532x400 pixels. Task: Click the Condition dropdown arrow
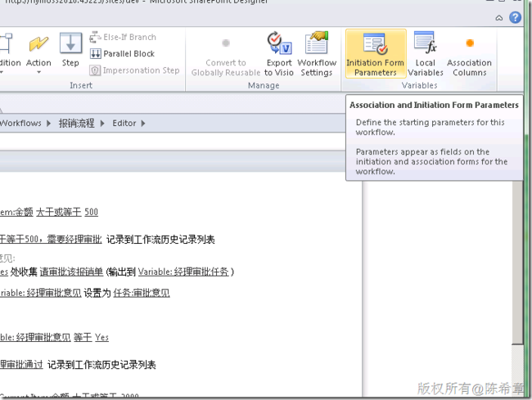point(2,72)
